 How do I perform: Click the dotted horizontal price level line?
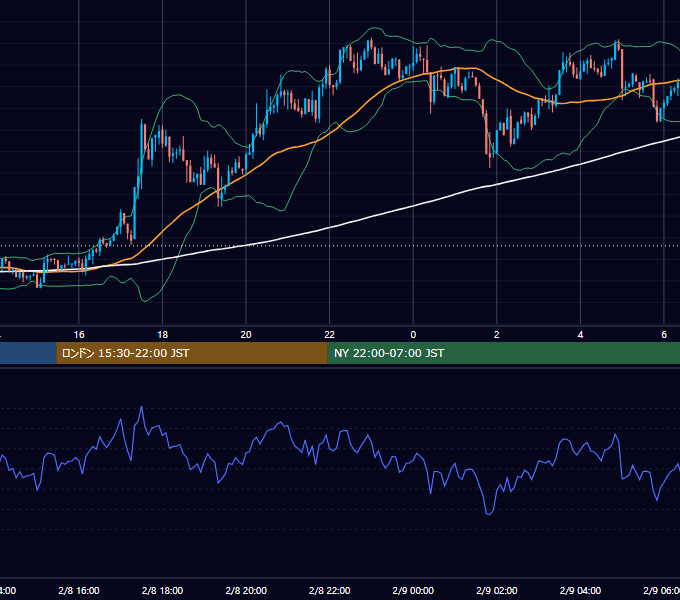[x=340, y=246]
